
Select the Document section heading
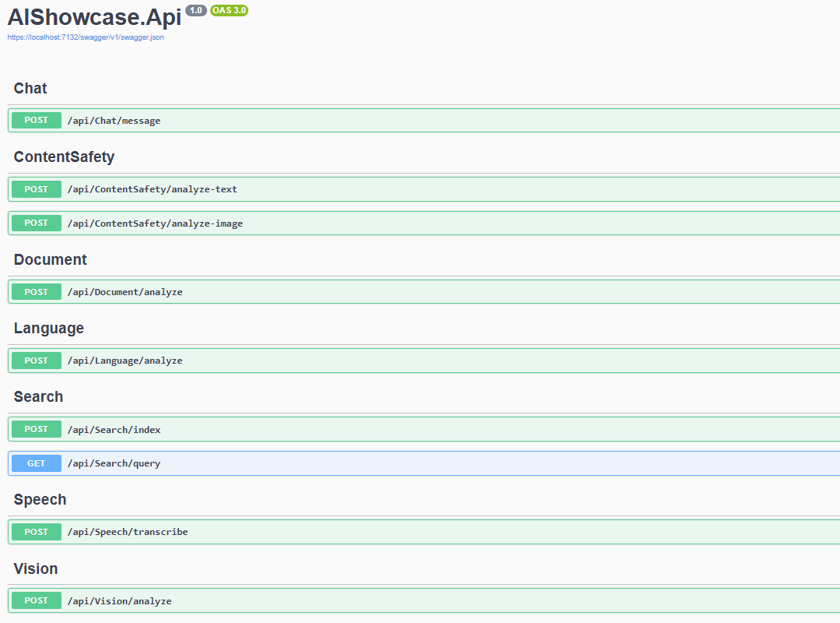tap(50, 259)
